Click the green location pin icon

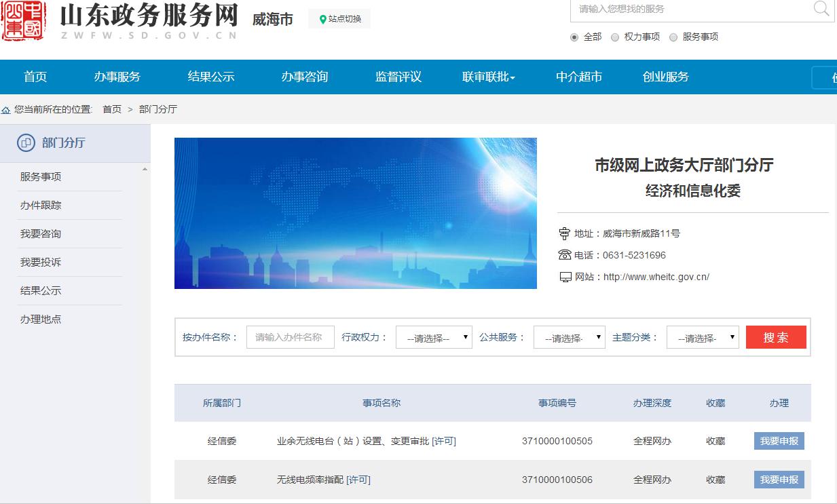click(322, 20)
